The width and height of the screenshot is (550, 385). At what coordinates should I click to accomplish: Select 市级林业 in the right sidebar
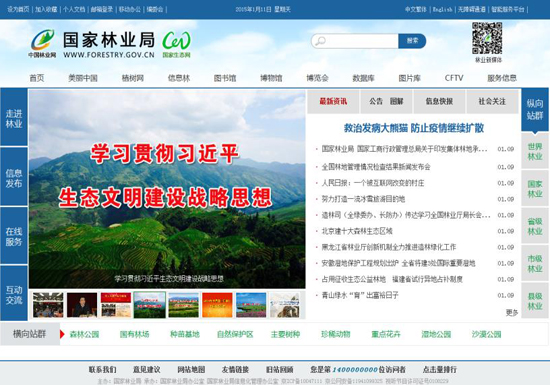pos(535,264)
